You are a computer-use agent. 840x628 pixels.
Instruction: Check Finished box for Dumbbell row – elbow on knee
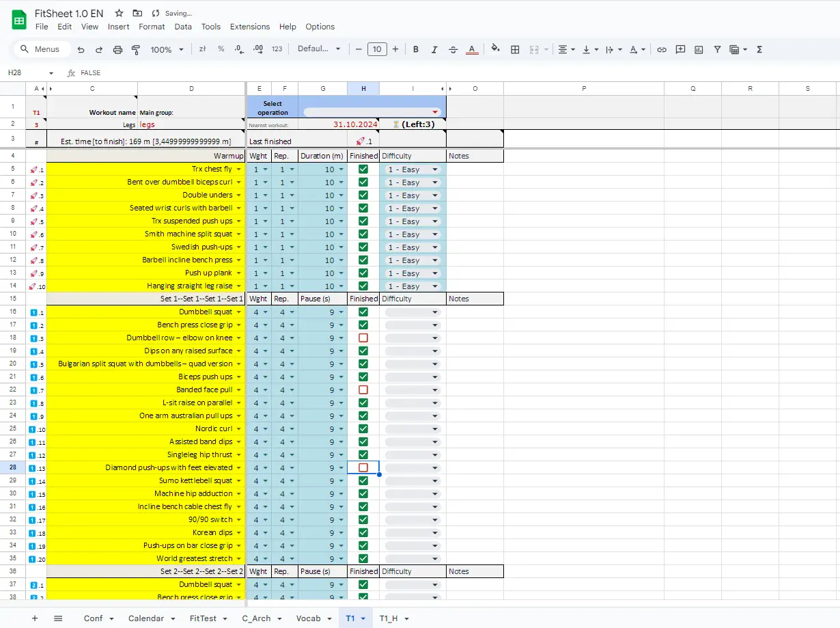[363, 338]
